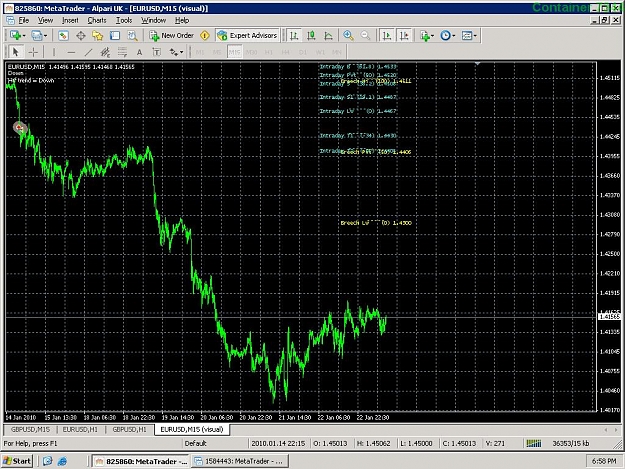Click the Show Desktop quick-launch icon
625x469 pixels.
pyautogui.click(x=48, y=461)
